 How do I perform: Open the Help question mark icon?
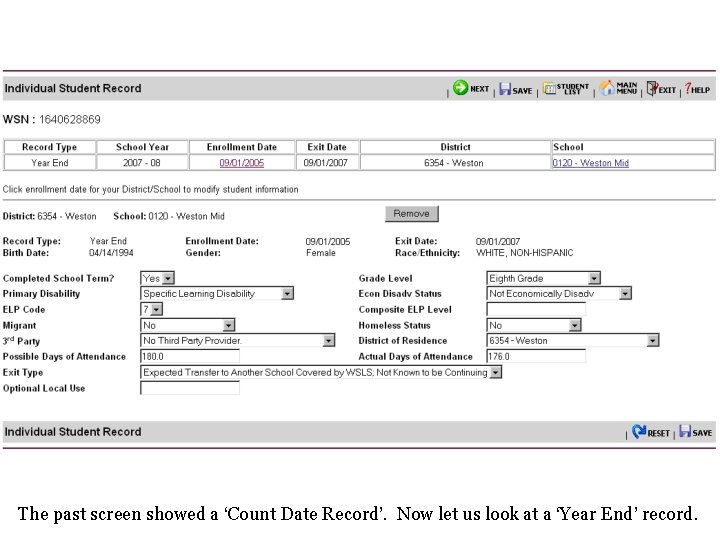click(688, 88)
